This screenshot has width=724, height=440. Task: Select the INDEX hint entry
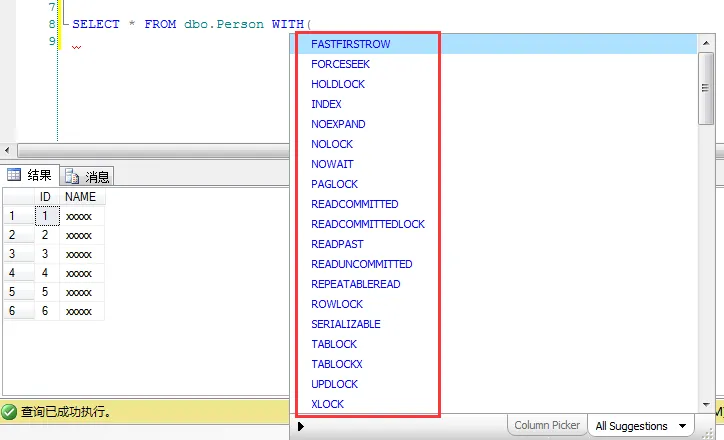point(326,104)
